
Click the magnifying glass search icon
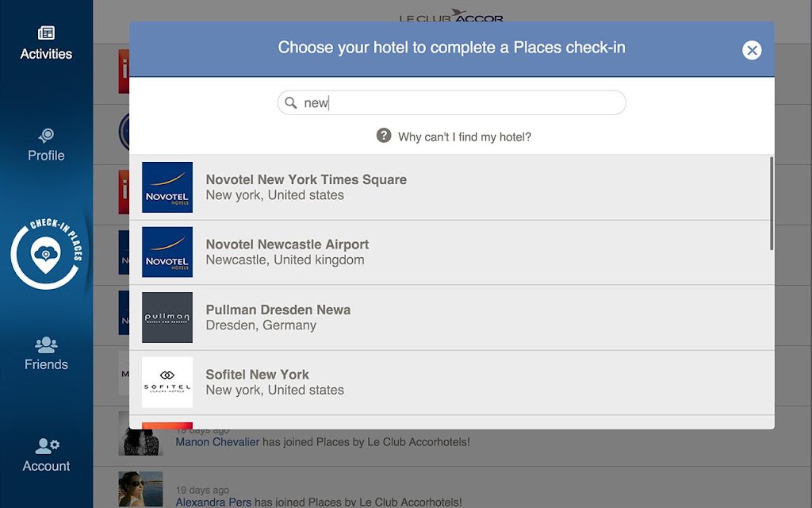point(291,102)
